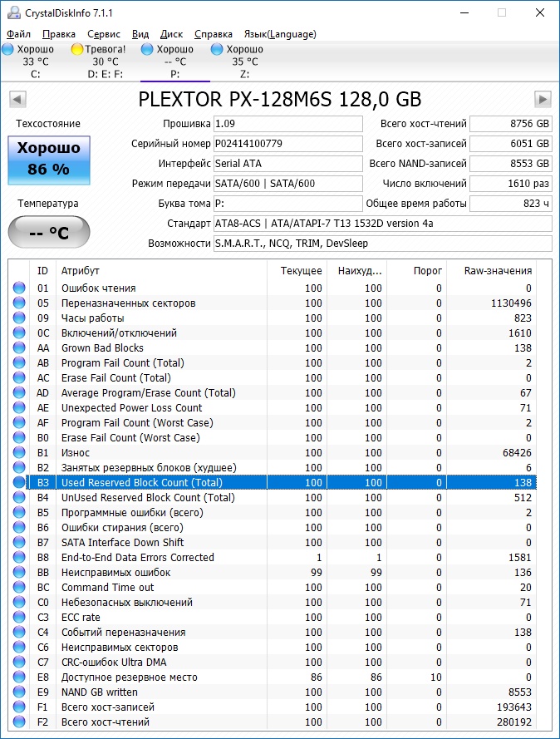This screenshot has width=560, height=739.
Task: Select the Занятых резервных блоков (худшее) row
Action: point(273,467)
